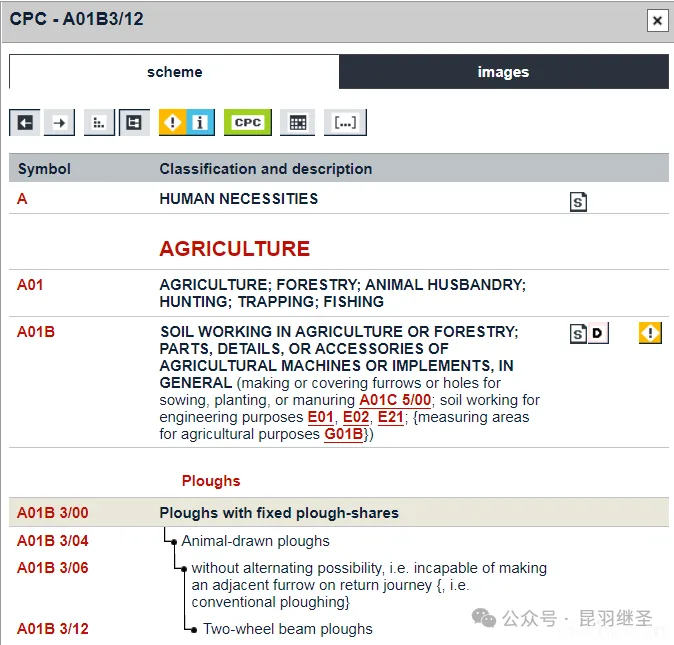Open the grid table view icon
674x645 pixels.
coord(297,122)
